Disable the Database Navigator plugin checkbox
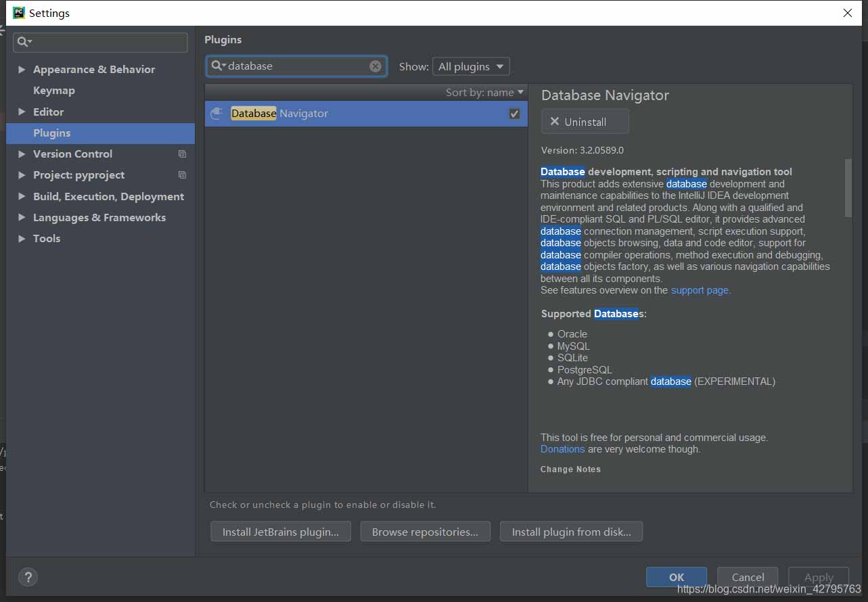 tap(514, 114)
